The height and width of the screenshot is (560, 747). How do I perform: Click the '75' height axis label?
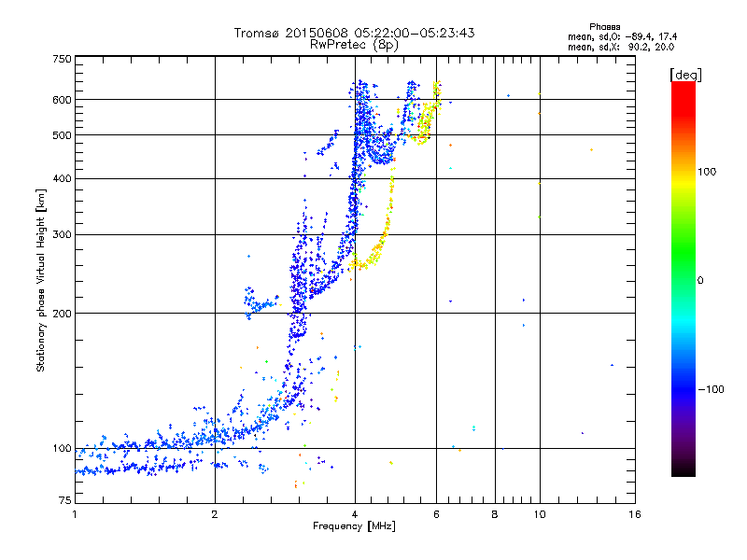point(65,500)
